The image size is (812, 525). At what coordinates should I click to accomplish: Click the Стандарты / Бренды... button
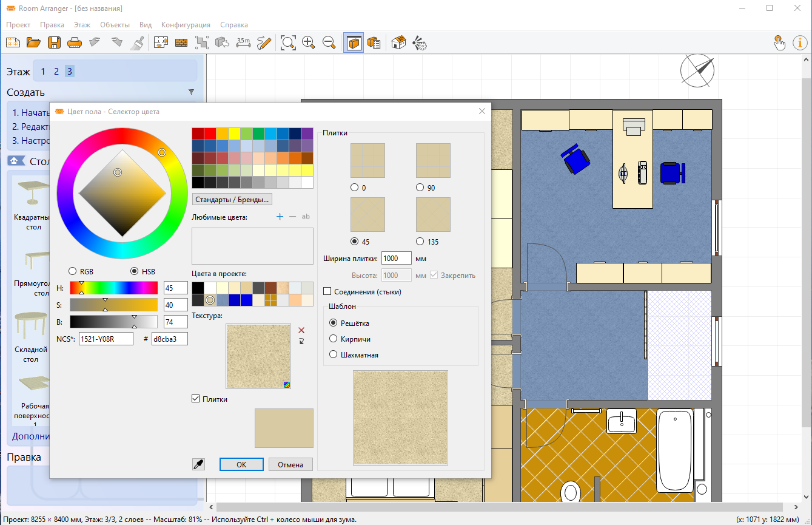pos(232,199)
